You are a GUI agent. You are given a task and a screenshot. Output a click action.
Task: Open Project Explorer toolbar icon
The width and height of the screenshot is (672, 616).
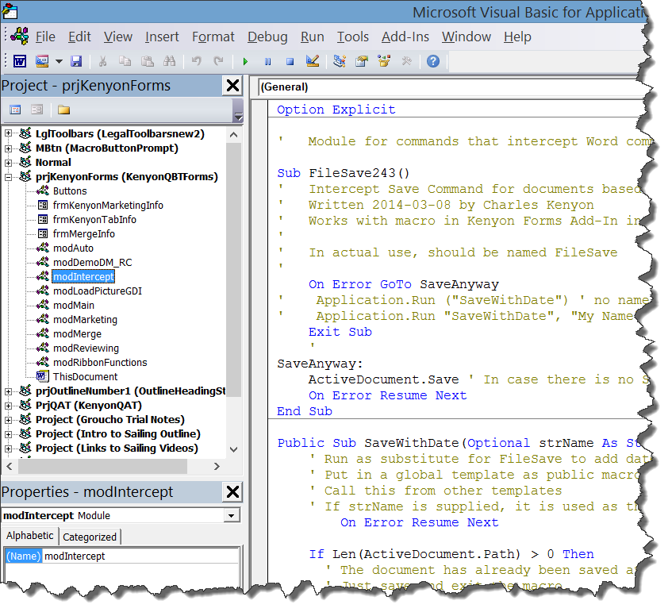click(x=340, y=61)
